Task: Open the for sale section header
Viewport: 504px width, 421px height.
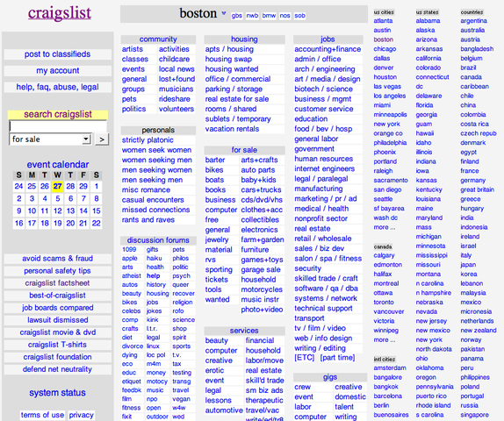Action: coord(244,150)
